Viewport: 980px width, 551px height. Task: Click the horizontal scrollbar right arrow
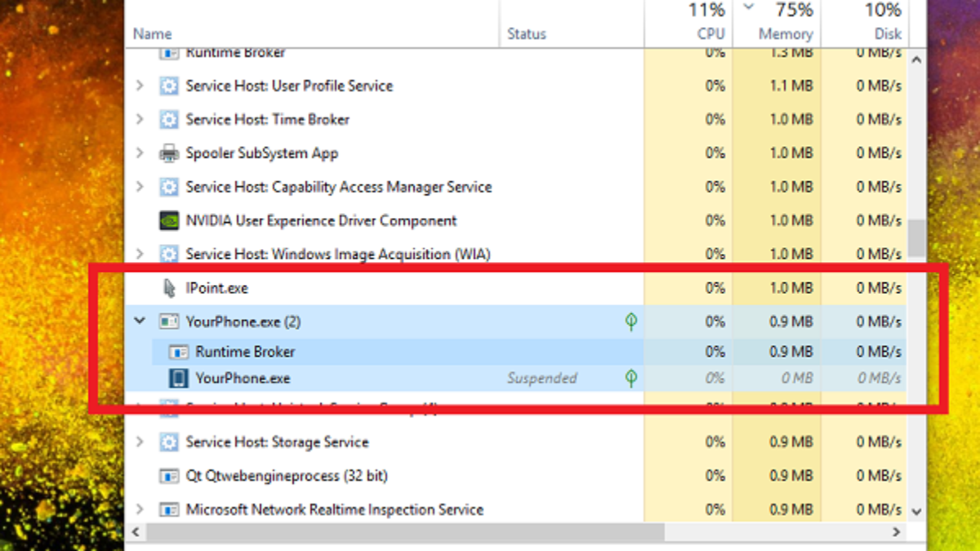(x=898, y=531)
